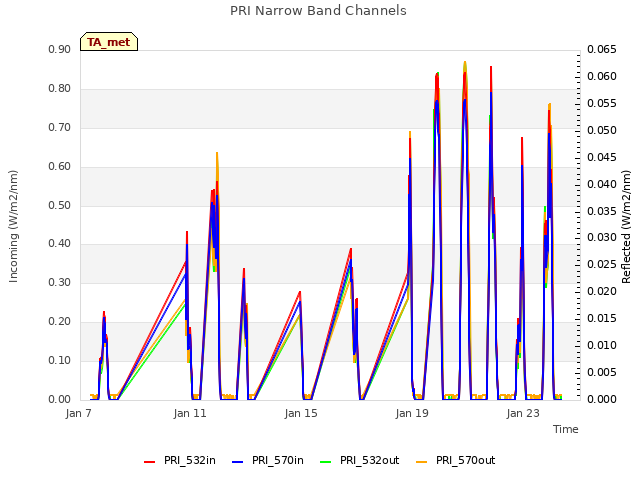Click the Incoming (W/m2/nm) axis label
The width and height of the screenshot is (640, 480).
click(x=13, y=226)
